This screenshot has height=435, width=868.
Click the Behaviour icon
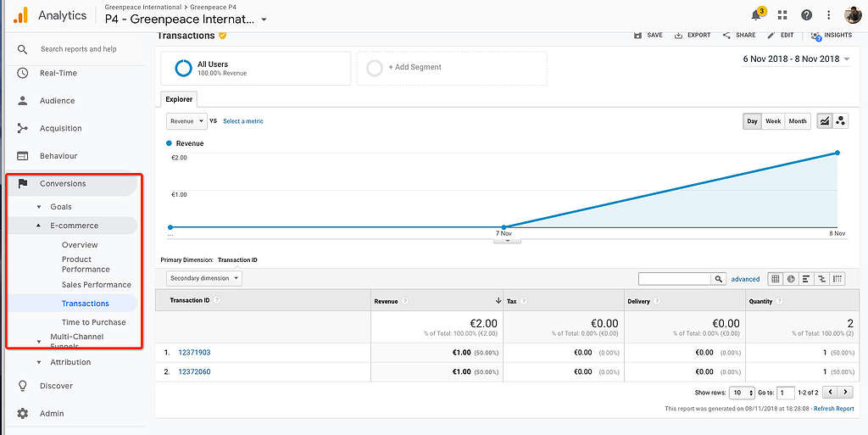coord(22,156)
